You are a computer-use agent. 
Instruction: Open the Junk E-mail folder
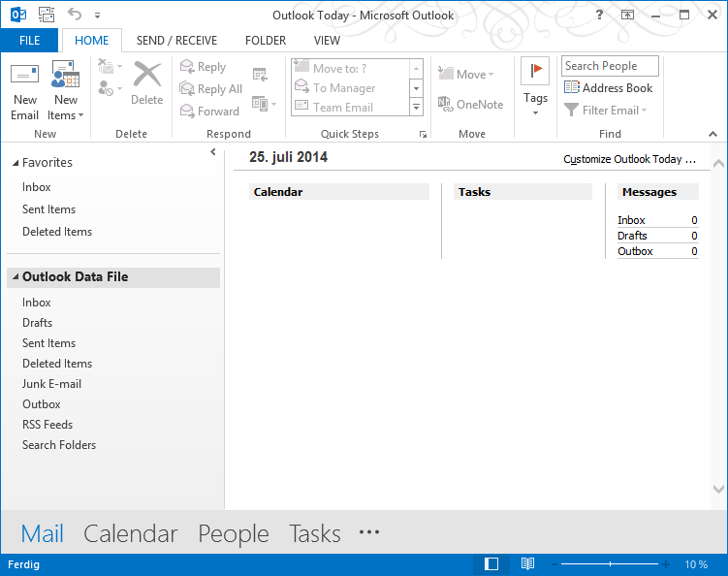(x=51, y=384)
